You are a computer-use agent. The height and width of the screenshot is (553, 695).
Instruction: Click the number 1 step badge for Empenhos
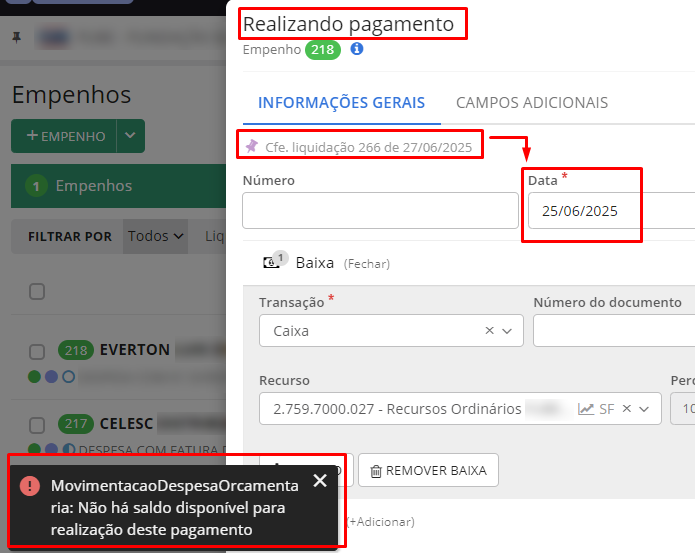point(36,186)
